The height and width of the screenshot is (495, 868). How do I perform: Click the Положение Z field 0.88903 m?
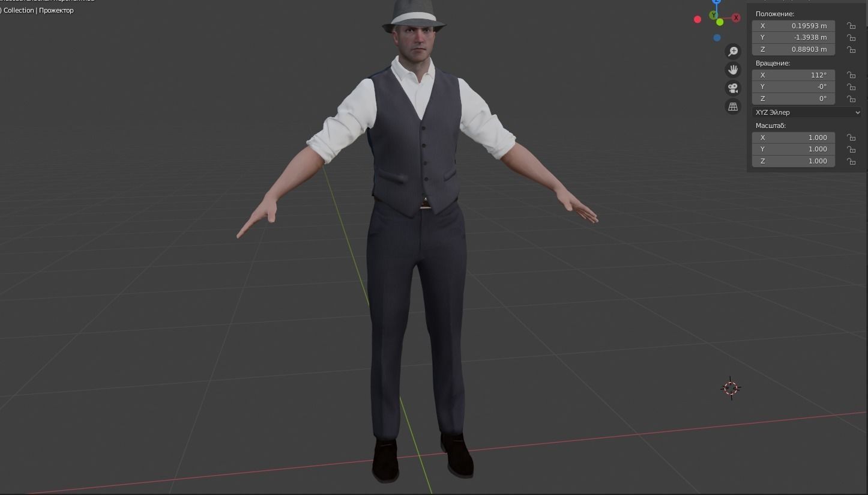pyautogui.click(x=794, y=49)
